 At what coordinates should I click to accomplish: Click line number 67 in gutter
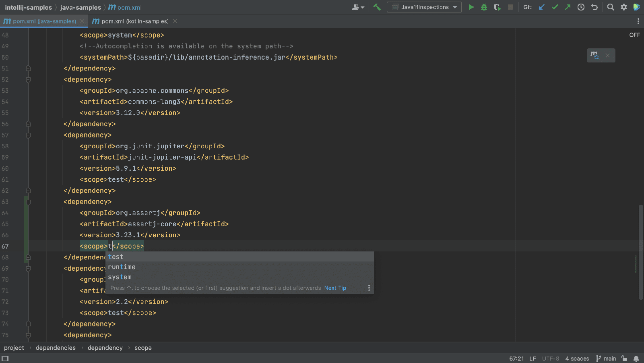coord(5,246)
